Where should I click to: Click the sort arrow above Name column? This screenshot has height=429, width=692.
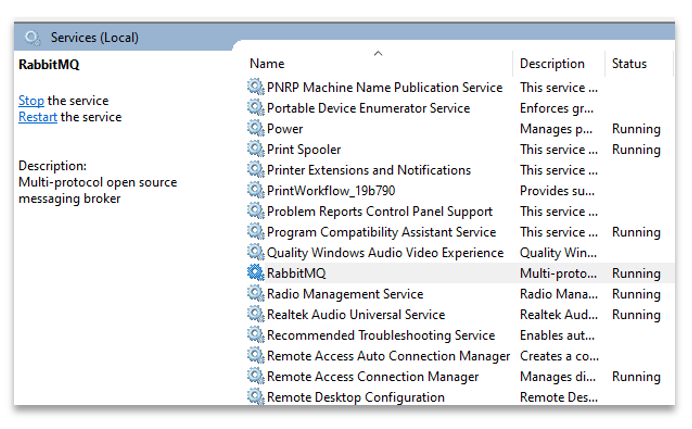378,53
